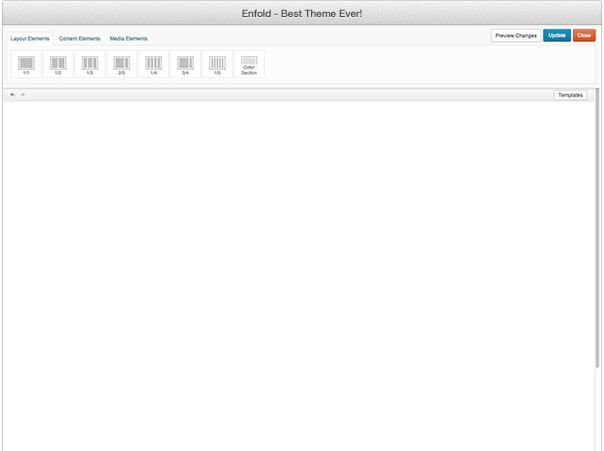Click inside the empty builder canvas
The height and width of the screenshot is (451, 604).
tap(295, 270)
